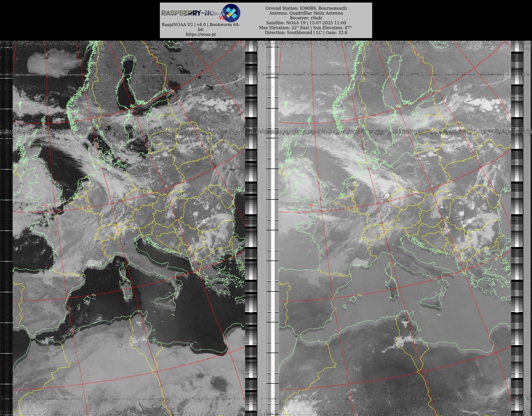Screen dimensions: 532x416
Task: Click the red ground-station cross in the left image
Action: click(x=45, y=205)
